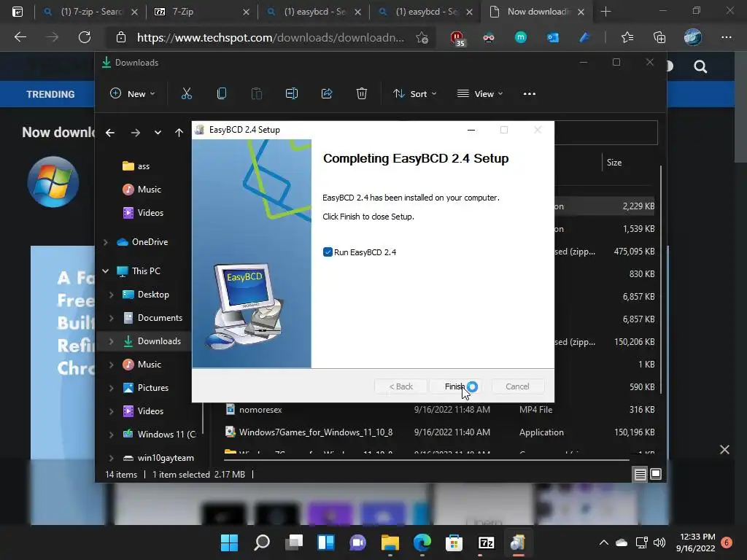The image size is (747, 560).
Task: Open the Edge profile avatar
Action: point(692,37)
